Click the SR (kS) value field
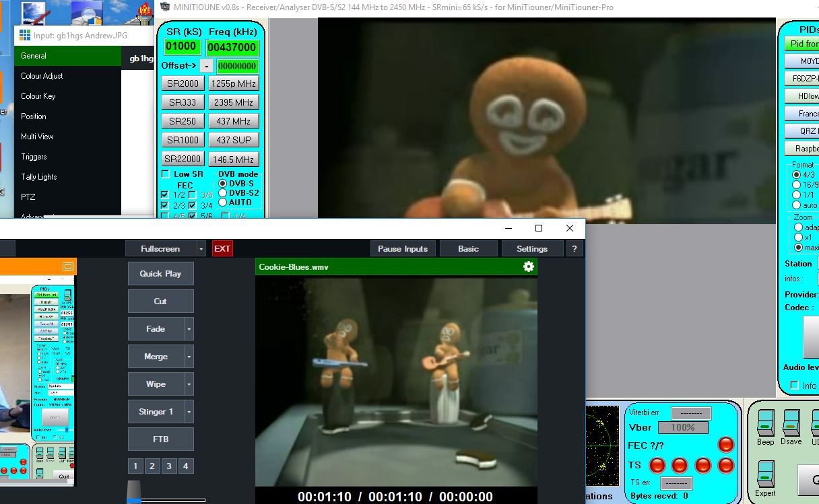 tap(183, 46)
